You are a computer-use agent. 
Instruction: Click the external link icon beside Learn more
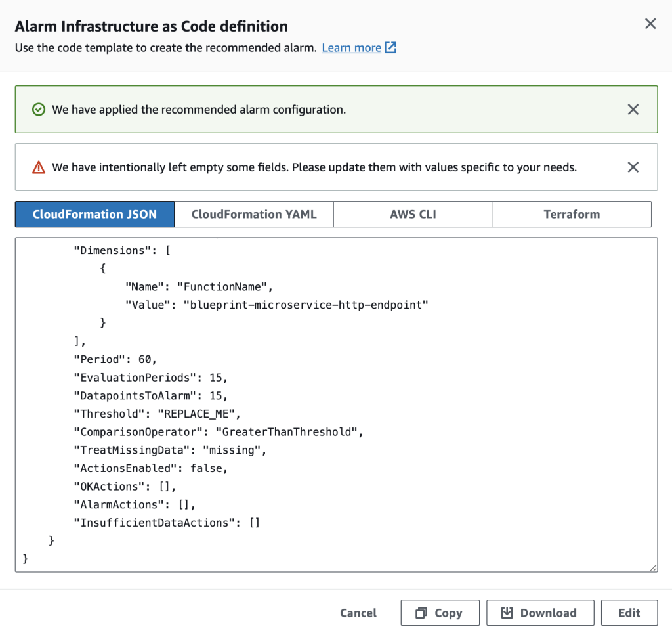point(390,48)
